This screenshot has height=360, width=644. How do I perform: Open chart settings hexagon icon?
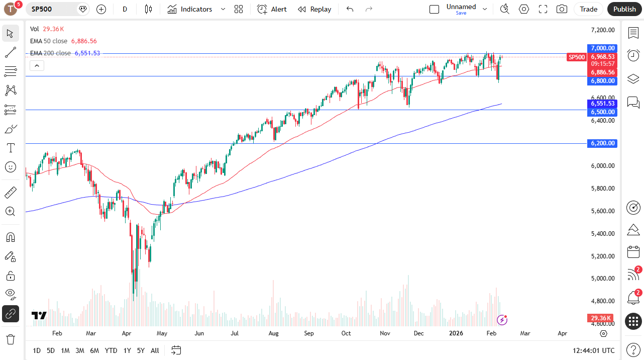coord(524,9)
